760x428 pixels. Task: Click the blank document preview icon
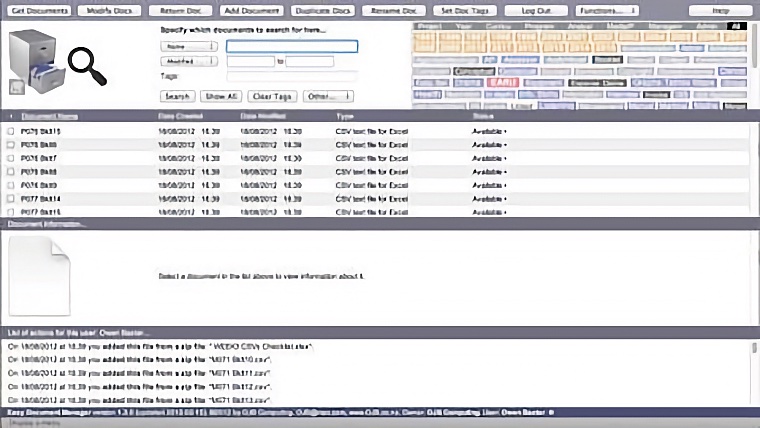click(x=40, y=276)
